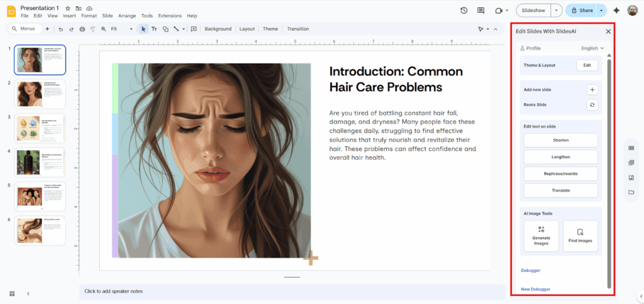
Task: Click the Generate Images button
Action: [x=541, y=237]
